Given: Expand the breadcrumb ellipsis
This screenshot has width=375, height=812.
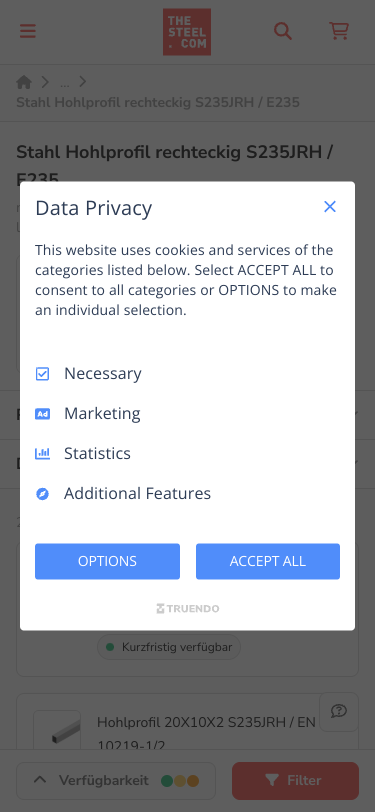Looking at the screenshot, I should coord(65,82).
